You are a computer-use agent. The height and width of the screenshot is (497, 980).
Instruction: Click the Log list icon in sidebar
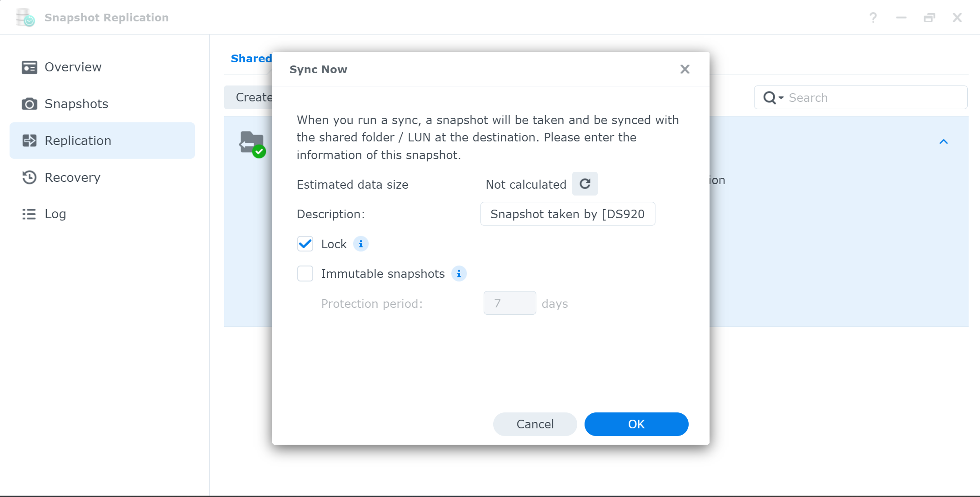pyautogui.click(x=30, y=214)
